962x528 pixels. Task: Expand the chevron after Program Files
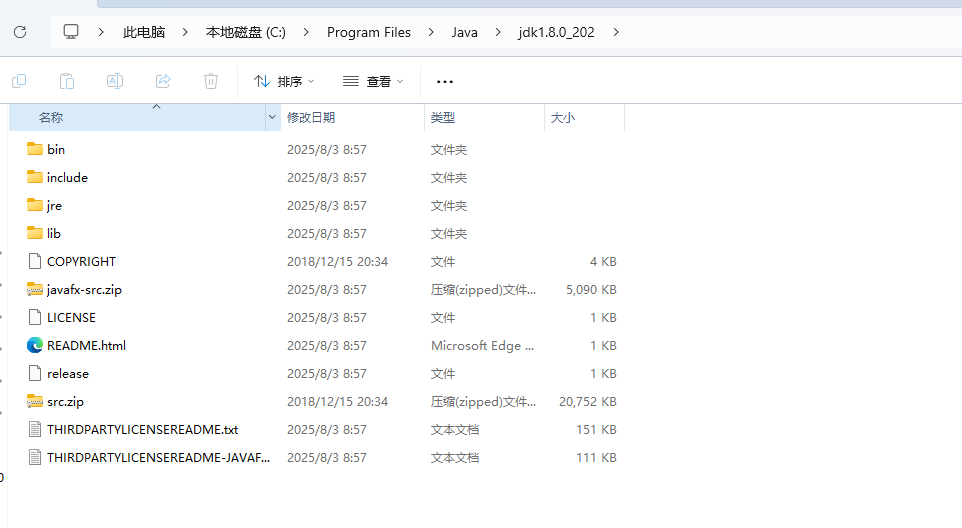(431, 32)
